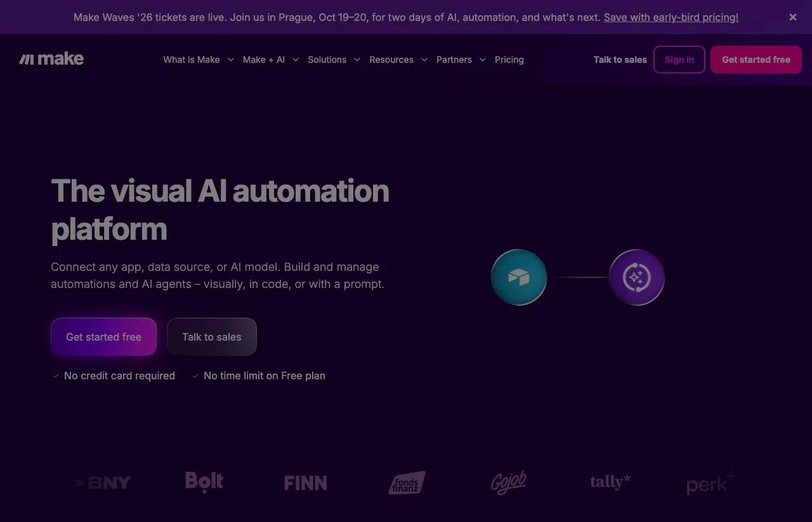812x522 pixels.
Task: Open the Make + AI menu
Action: point(264,60)
